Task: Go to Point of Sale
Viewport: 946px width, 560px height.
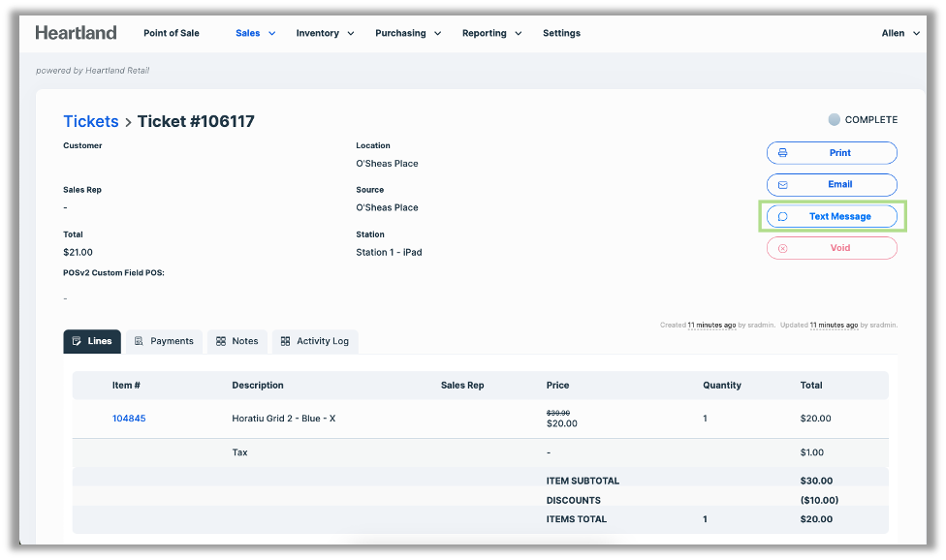Action: [x=172, y=33]
